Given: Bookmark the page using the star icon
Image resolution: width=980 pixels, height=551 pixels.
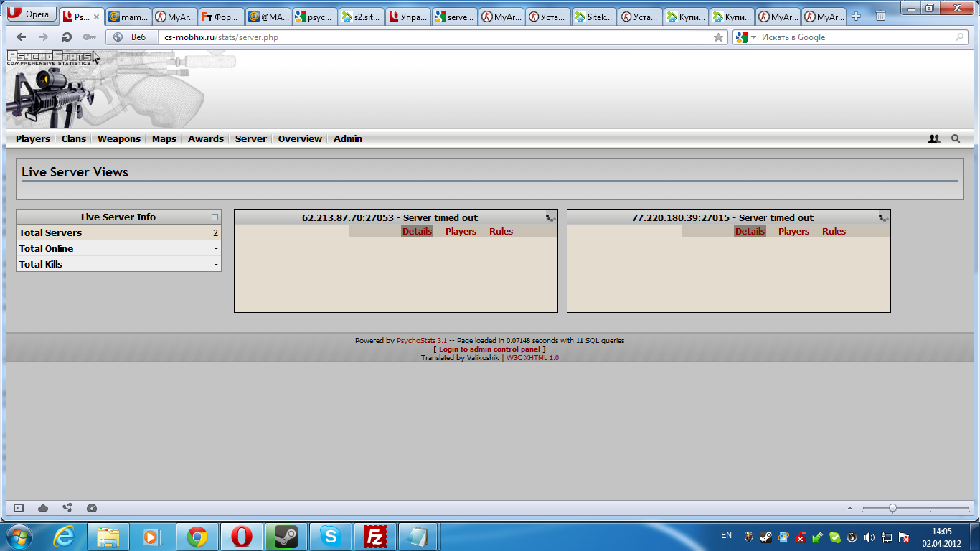Looking at the screenshot, I should pos(718,37).
